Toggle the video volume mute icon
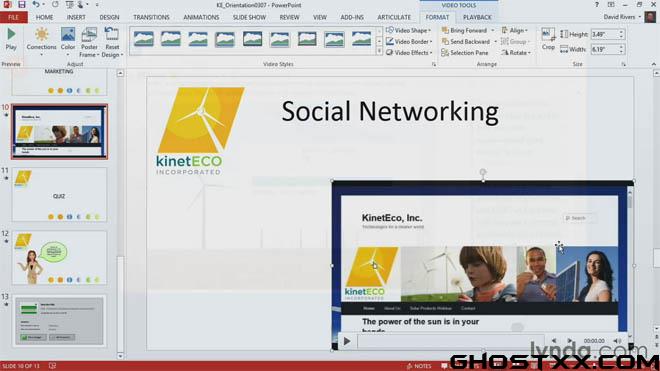This screenshot has width=660, height=371. point(617,341)
